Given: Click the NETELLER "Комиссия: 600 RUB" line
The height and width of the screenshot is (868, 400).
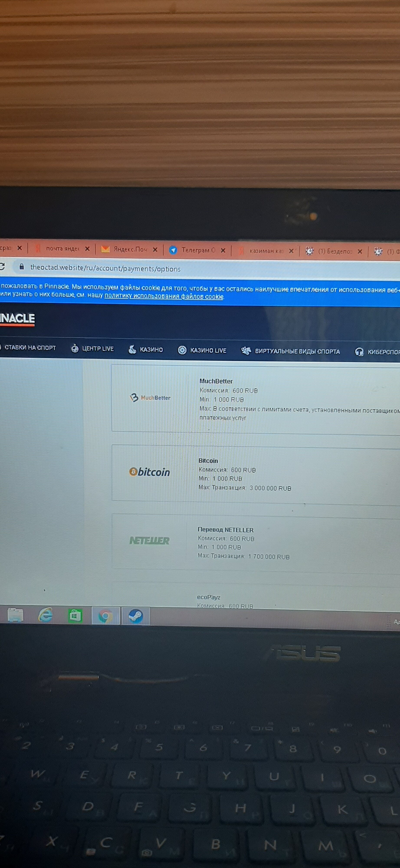Looking at the screenshot, I should tap(226, 538).
